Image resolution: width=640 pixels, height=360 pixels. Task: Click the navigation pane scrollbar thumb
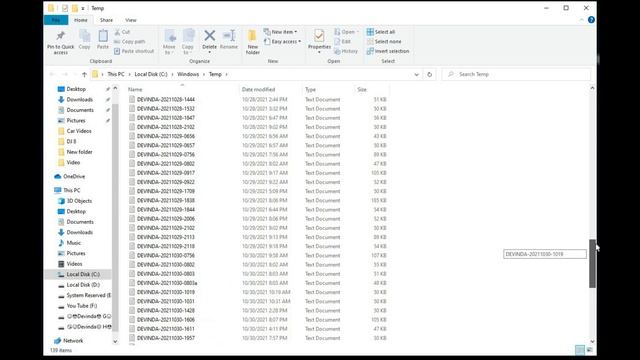(x=115, y=217)
